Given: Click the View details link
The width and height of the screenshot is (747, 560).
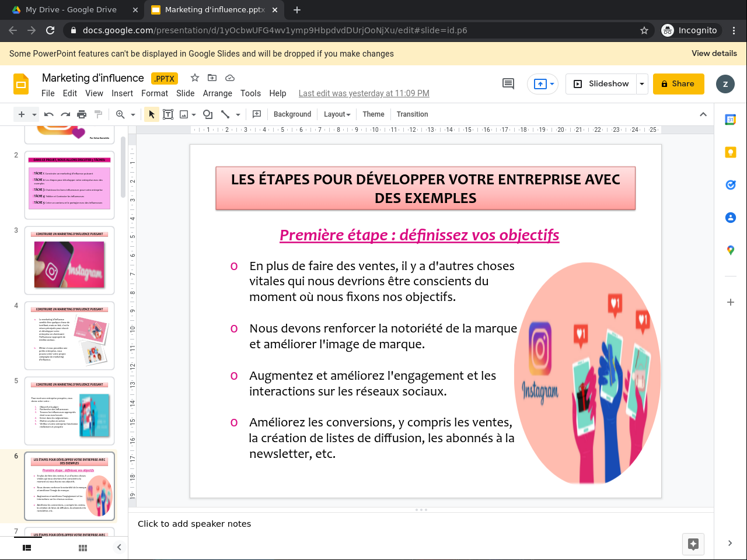Looking at the screenshot, I should (x=714, y=53).
